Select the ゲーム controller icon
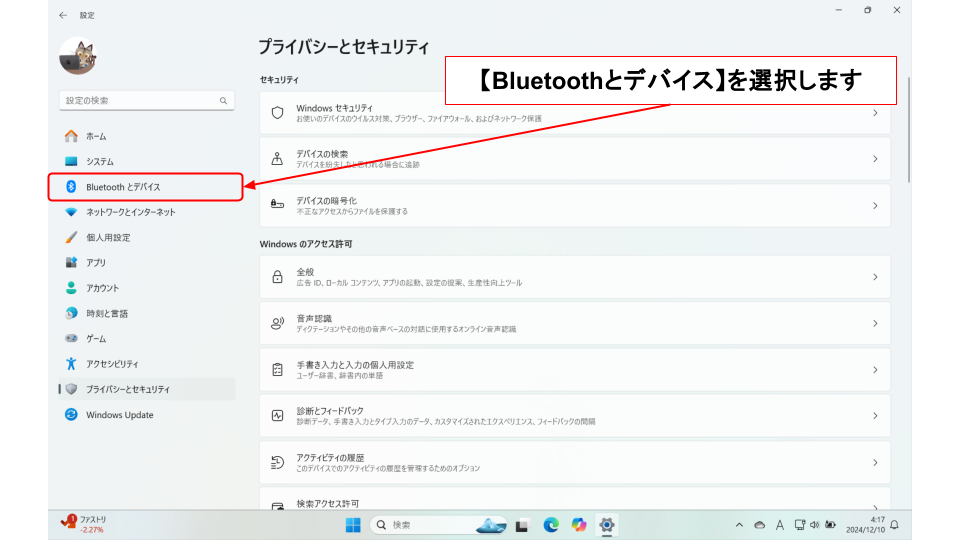Viewport: 960px width, 540px height. (x=71, y=339)
